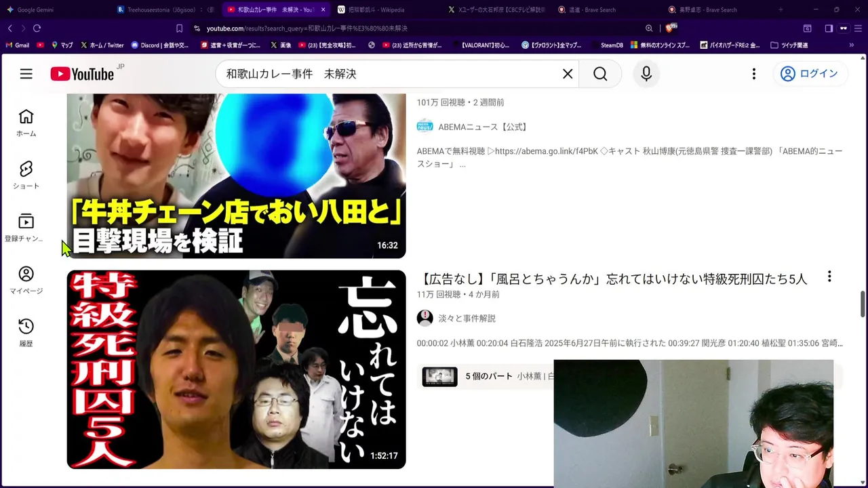Open 履歴 in the sidebar

(x=26, y=333)
